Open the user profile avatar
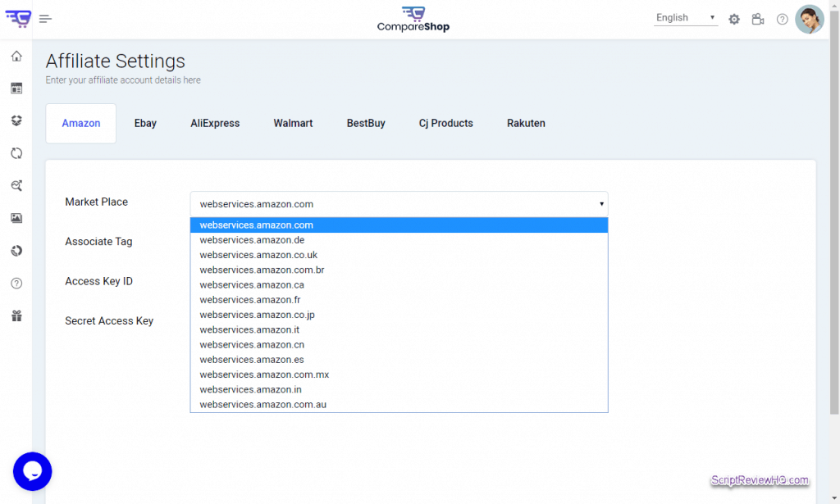This screenshot has height=504, width=840. click(x=810, y=20)
